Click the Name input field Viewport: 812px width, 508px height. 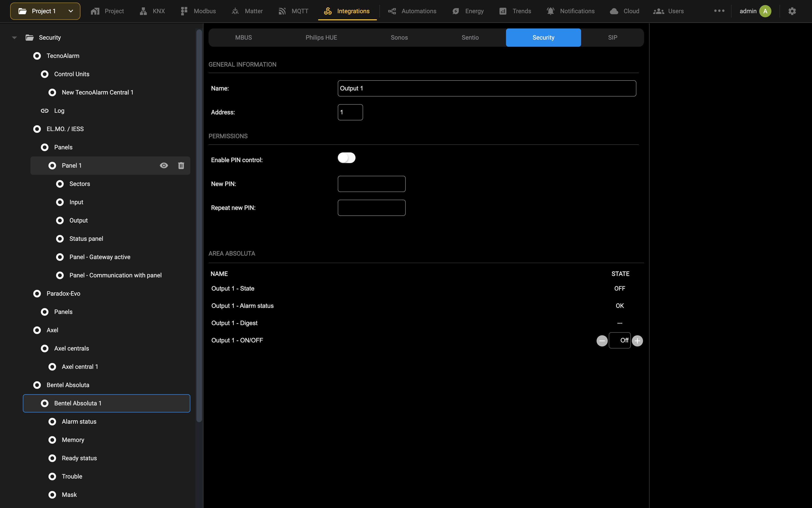click(x=486, y=88)
